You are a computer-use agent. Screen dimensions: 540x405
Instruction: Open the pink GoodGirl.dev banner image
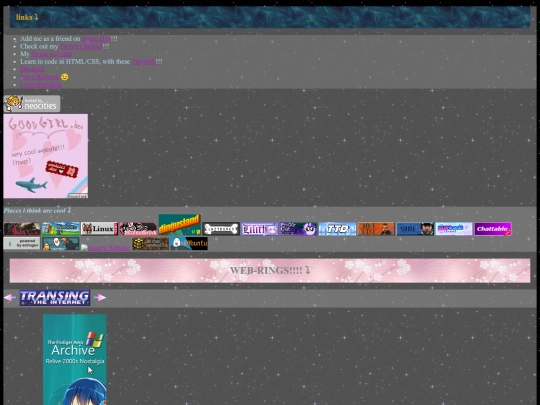point(45,156)
